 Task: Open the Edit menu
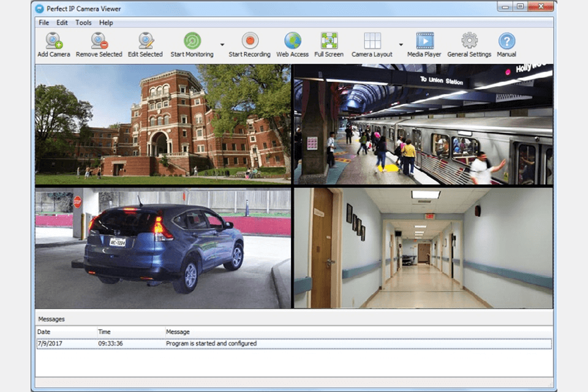click(x=62, y=23)
